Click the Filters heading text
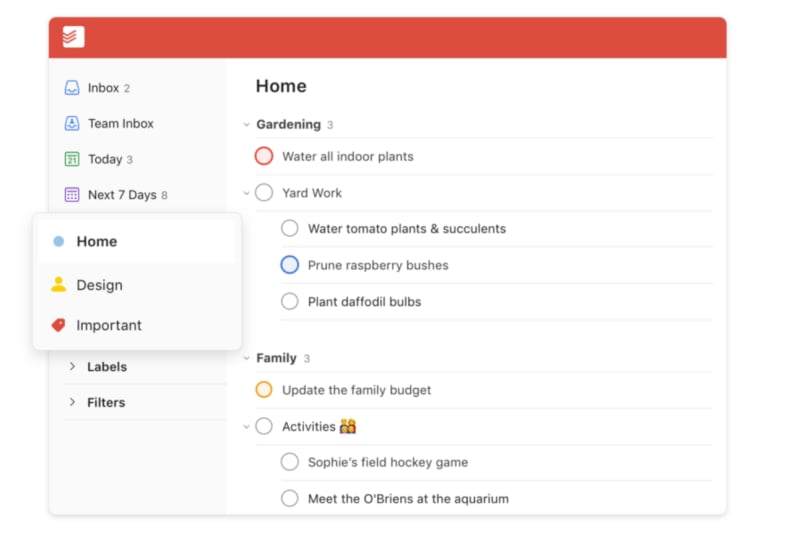Screen dimensions: 800x533 (106, 402)
